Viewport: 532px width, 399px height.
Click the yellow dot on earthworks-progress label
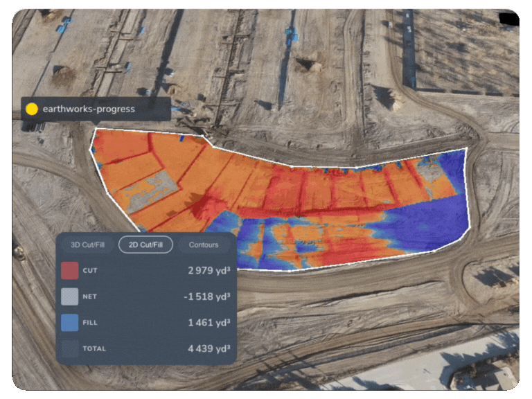[32, 109]
